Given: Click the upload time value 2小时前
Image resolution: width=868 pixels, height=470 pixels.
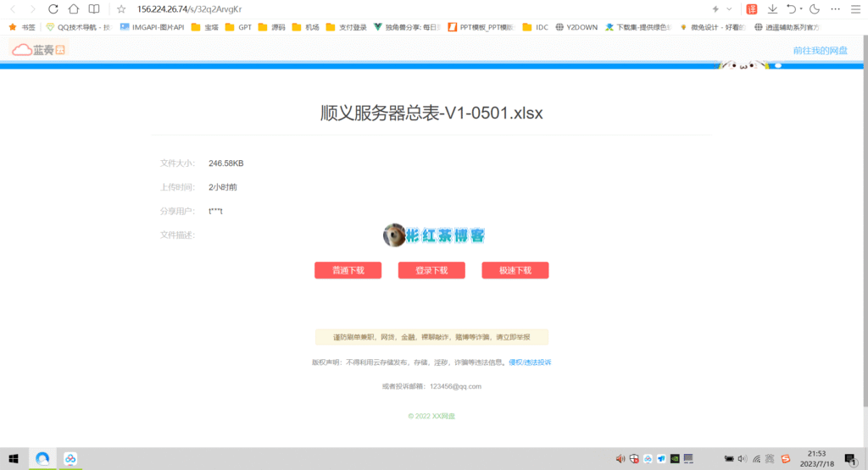Looking at the screenshot, I should click(223, 187).
